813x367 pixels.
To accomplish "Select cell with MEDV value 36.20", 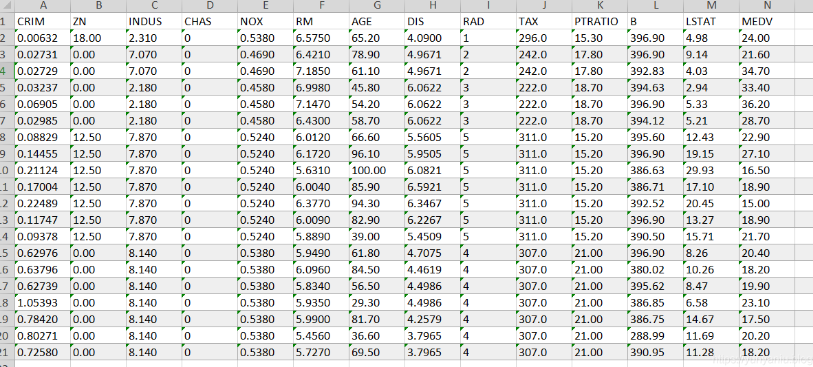I will pos(767,104).
